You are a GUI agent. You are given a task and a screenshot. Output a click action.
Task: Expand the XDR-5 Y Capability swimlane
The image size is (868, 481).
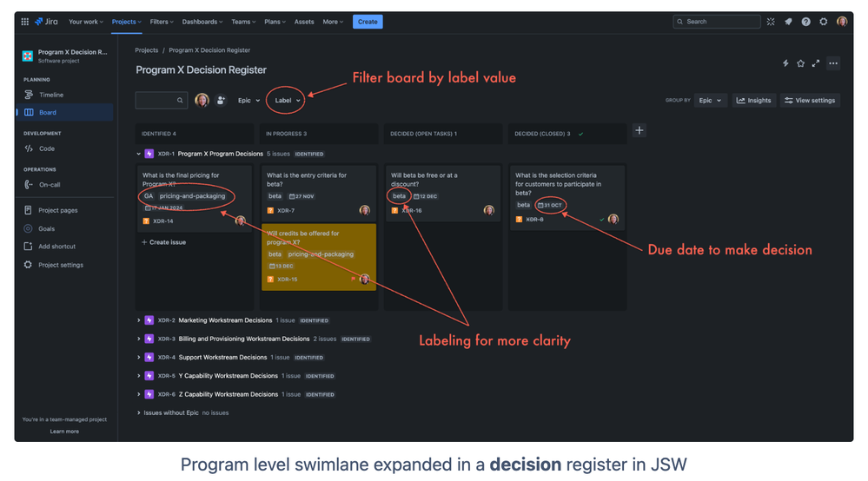(x=139, y=376)
